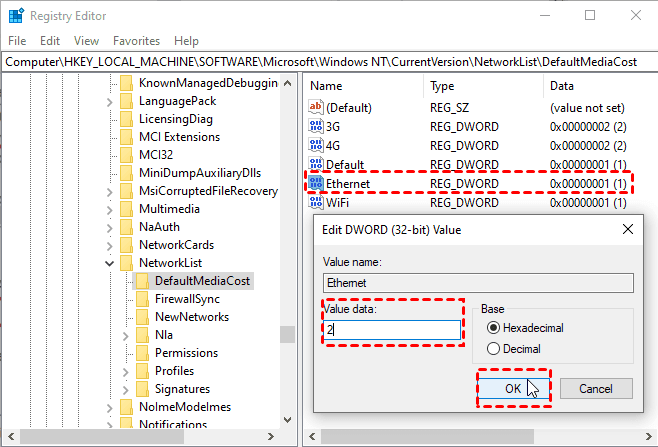658x447 pixels.
Task: Expand the Profiles tree node
Action: (x=125, y=372)
